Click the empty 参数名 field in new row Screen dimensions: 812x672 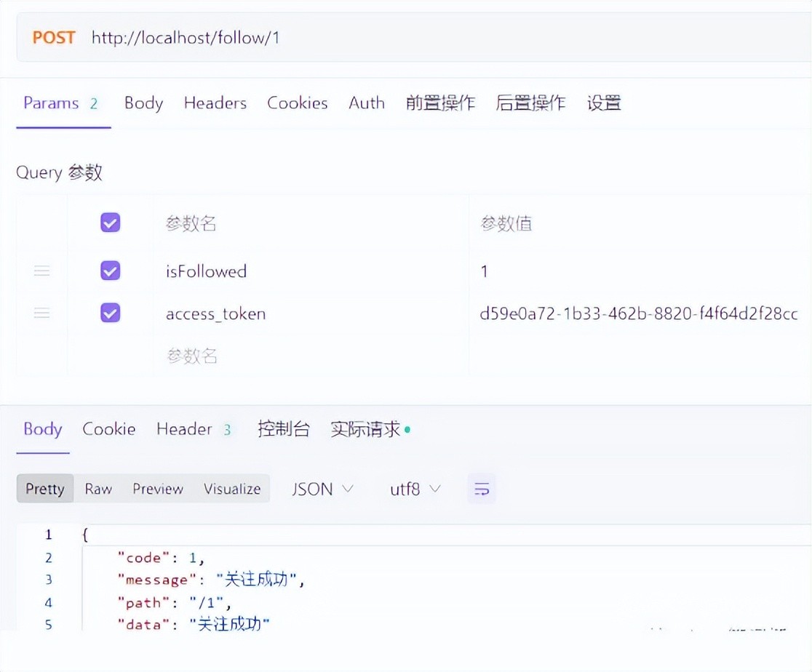(192, 356)
